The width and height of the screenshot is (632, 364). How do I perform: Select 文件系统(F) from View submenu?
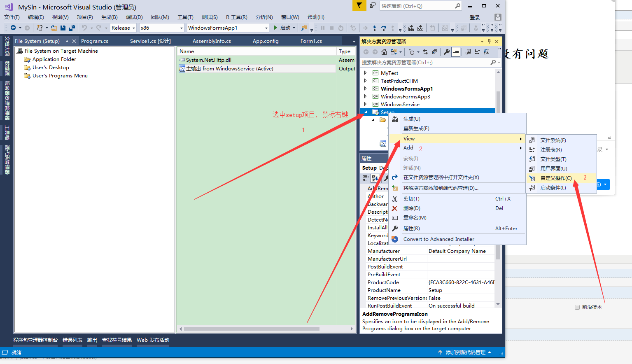coord(561,140)
